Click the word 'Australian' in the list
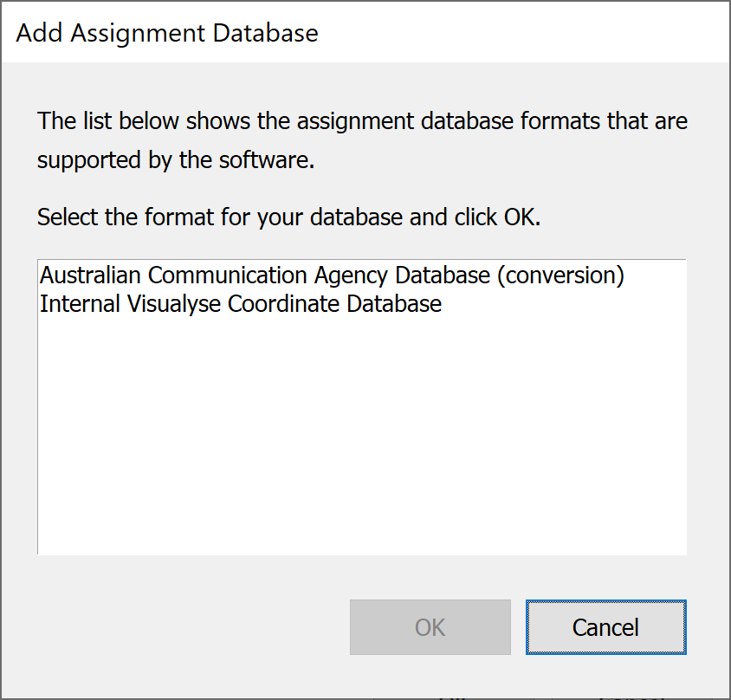The width and height of the screenshot is (731, 700). 90,275
